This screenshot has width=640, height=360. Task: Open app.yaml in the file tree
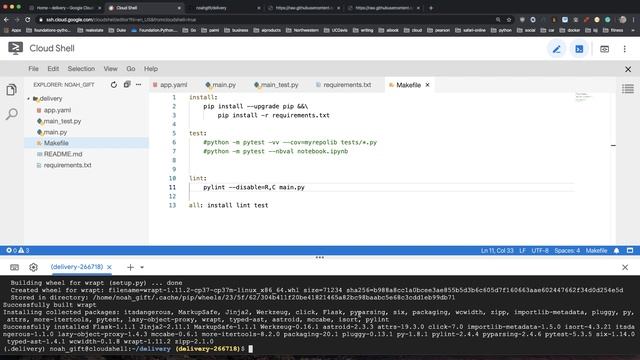[57, 110]
